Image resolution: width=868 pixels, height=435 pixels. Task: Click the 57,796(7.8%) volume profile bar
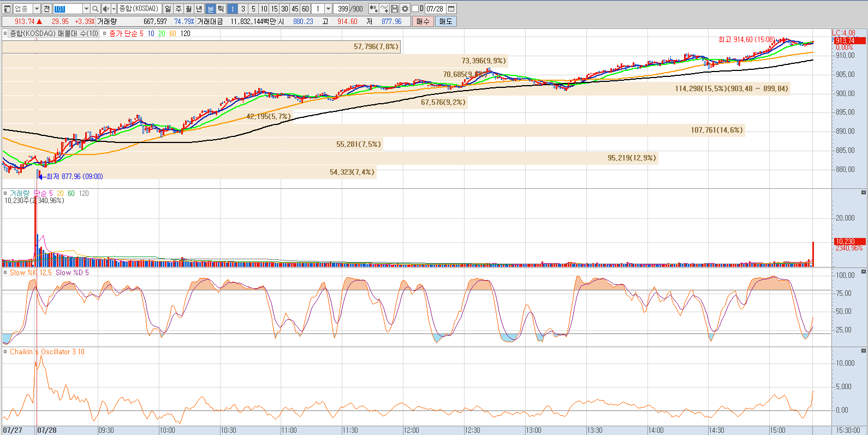(201, 47)
